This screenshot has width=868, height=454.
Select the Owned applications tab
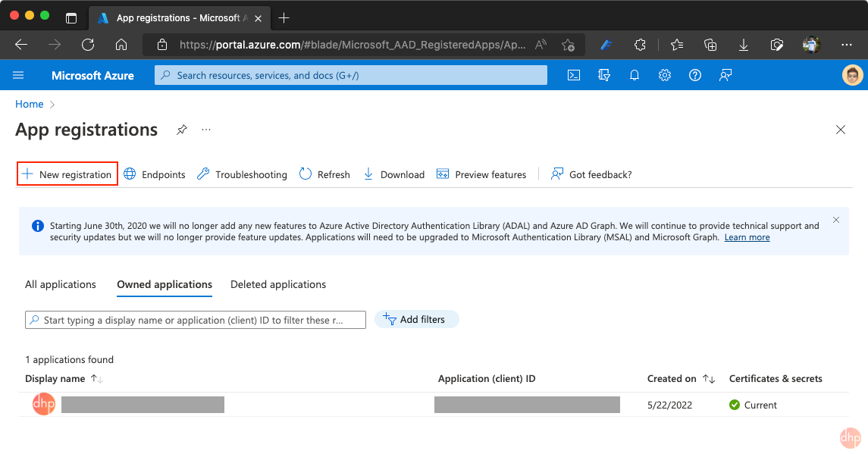(165, 284)
